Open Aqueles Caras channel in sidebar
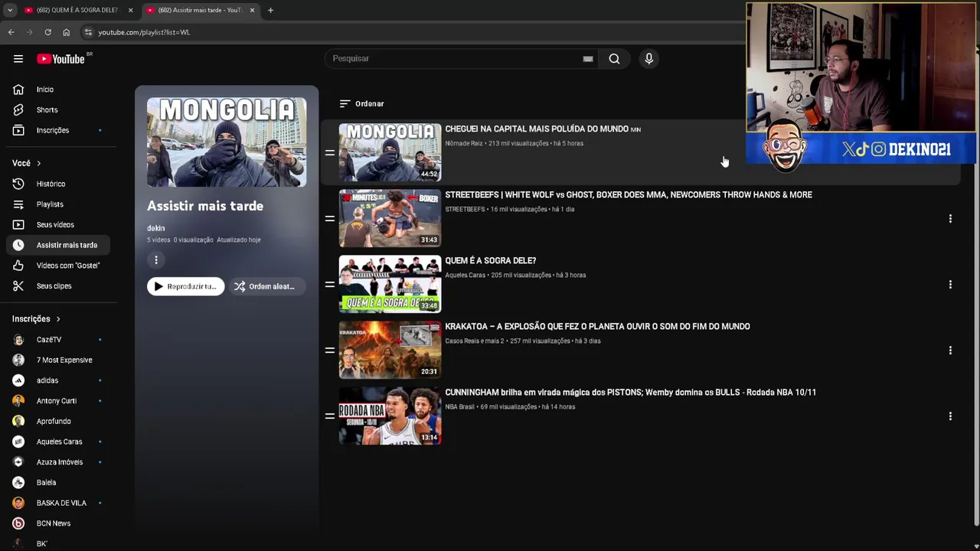980x551 pixels. (x=60, y=442)
